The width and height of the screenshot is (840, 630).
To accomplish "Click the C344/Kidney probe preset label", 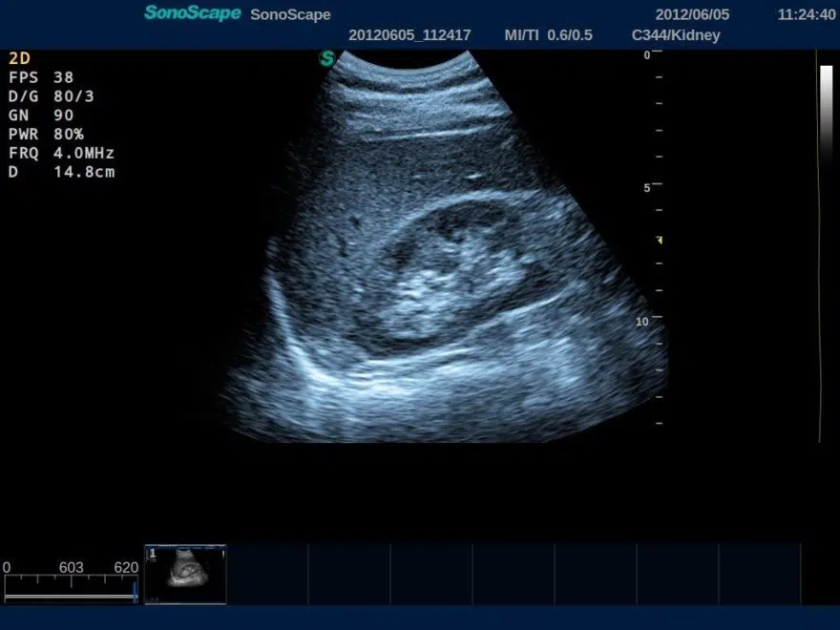I will 676,35.
